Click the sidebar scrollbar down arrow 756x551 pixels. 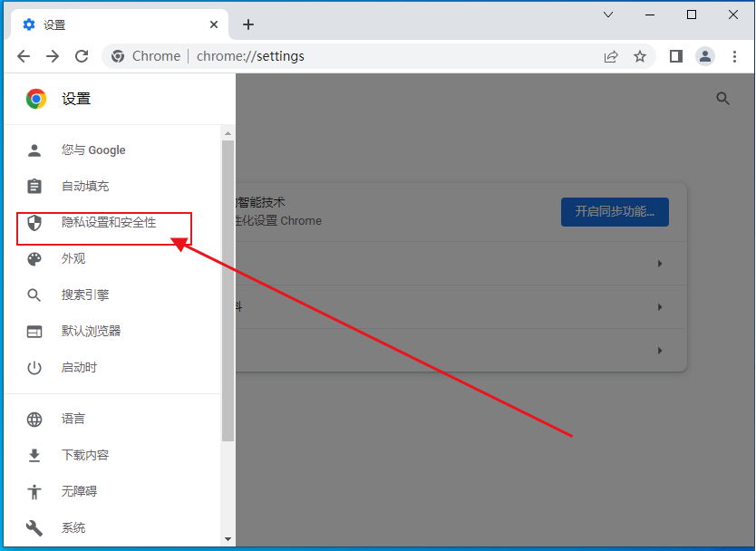[228, 539]
